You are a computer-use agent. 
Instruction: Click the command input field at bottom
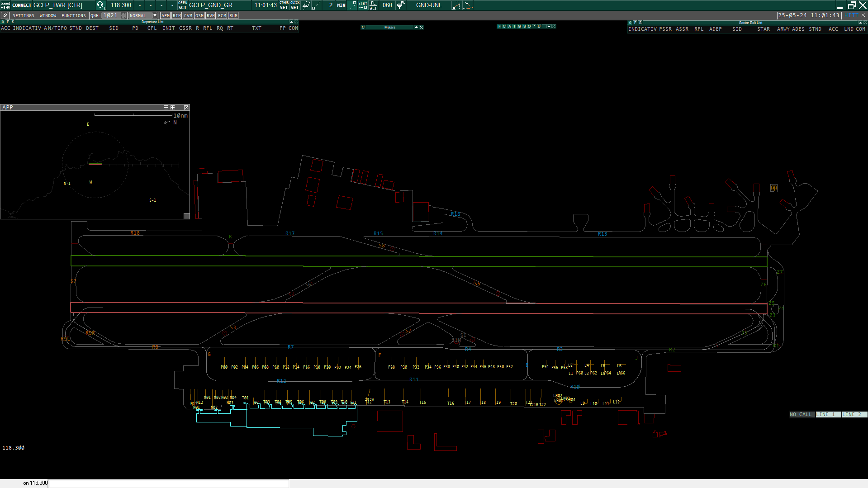[x=168, y=483]
